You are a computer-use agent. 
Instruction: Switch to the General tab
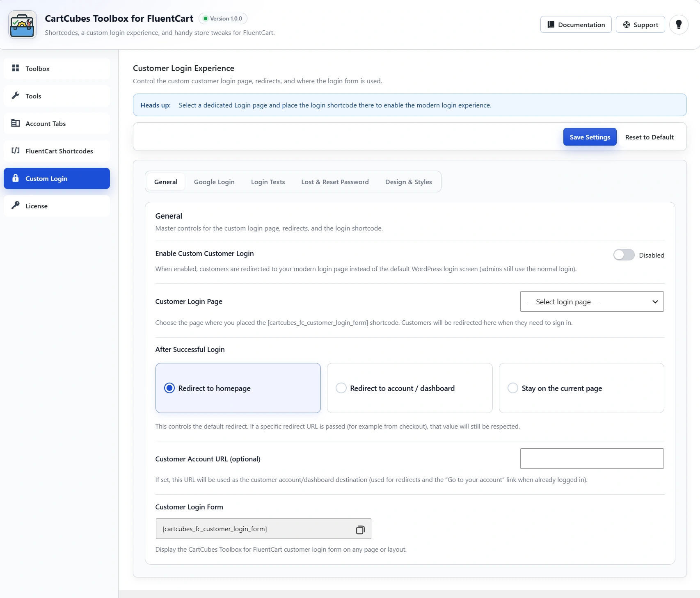[x=166, y=182]
